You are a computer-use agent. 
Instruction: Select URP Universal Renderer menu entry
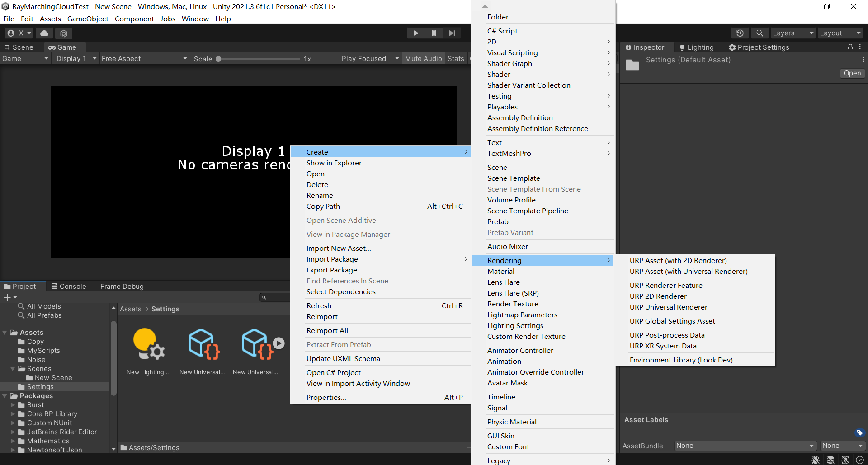tap(668, 307)
